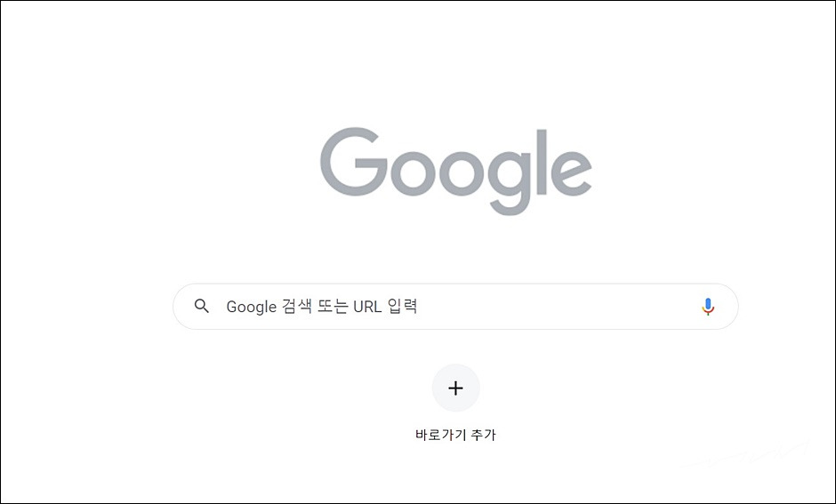836x504 pixels.
Task: Select the 바로가기 추가 text label
Action: [x=455, y=435]
